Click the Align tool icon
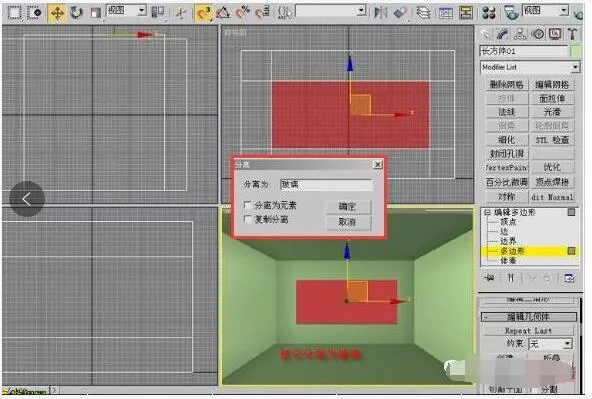Viewport: 592px width, 399px height. [x=400, y=13]
